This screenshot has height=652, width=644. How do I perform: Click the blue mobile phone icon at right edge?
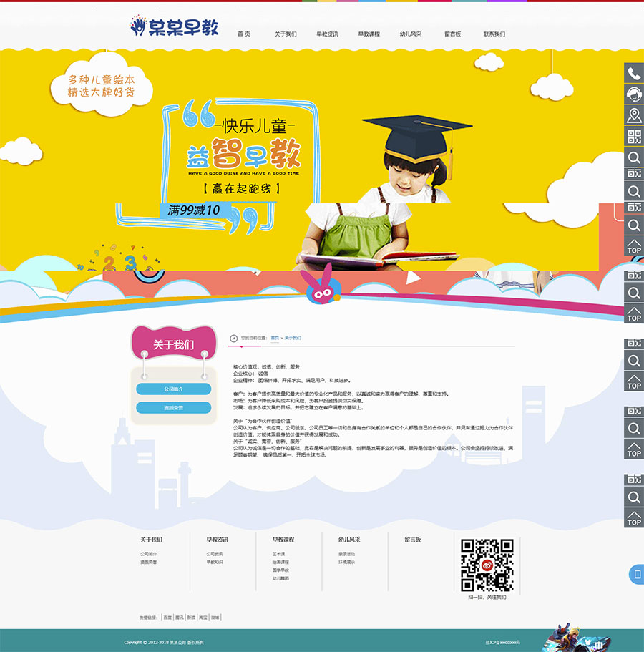click(x=636, y=574)
